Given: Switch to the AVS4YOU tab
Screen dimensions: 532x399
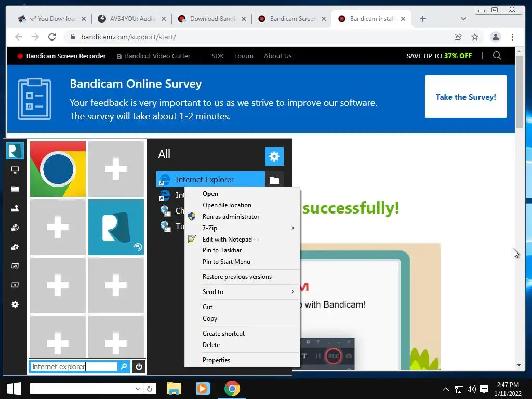Looking at the screenshot, I should tap(131, 19).
